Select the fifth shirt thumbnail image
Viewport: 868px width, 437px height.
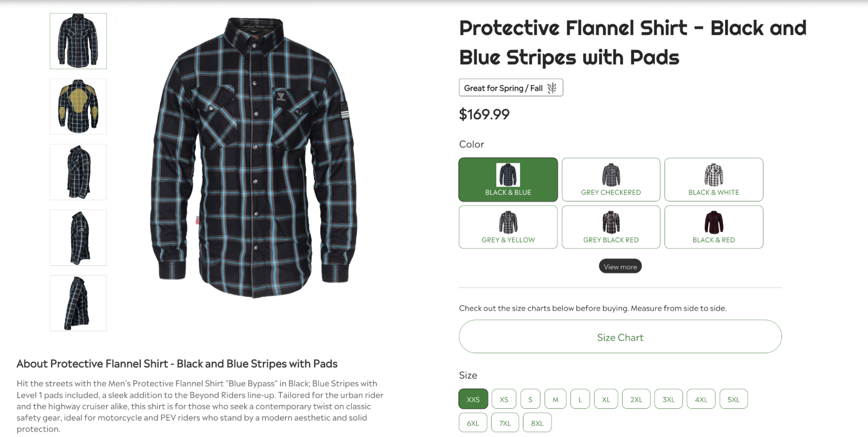(x=78, y=303)
